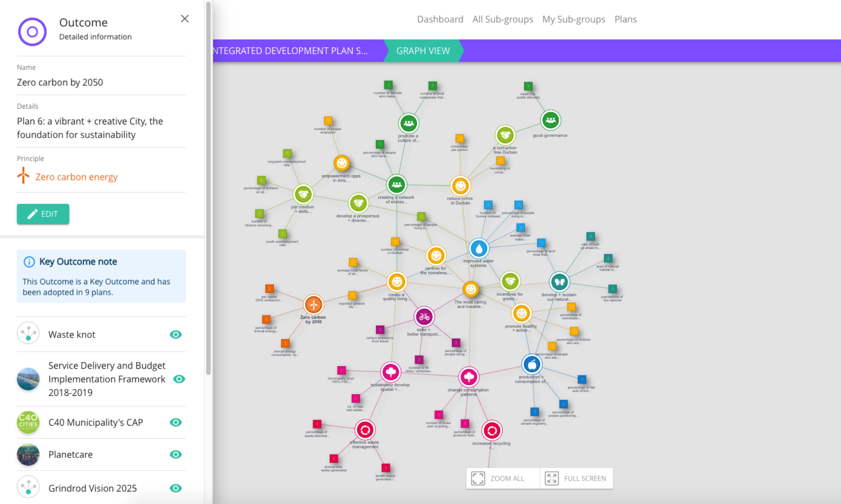Image resolution: width=841 pixels, height=504 pixels.
Task: Open the Zero carbon energy principle link
Action: (x=76, y=177)
